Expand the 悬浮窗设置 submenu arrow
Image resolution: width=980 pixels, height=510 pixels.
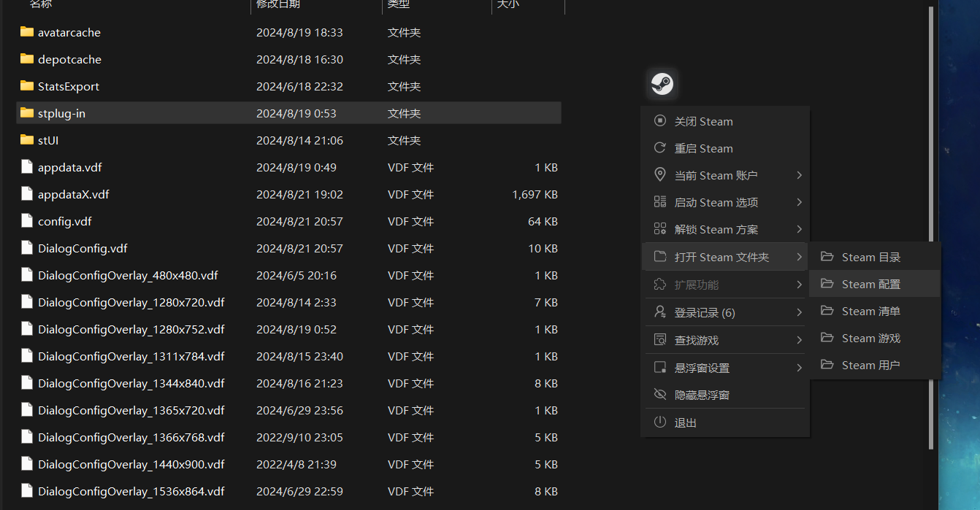tap(800, 368)
